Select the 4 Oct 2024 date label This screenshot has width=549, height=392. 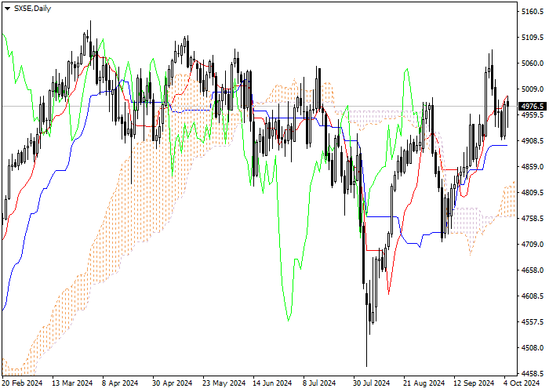point(522,383)
